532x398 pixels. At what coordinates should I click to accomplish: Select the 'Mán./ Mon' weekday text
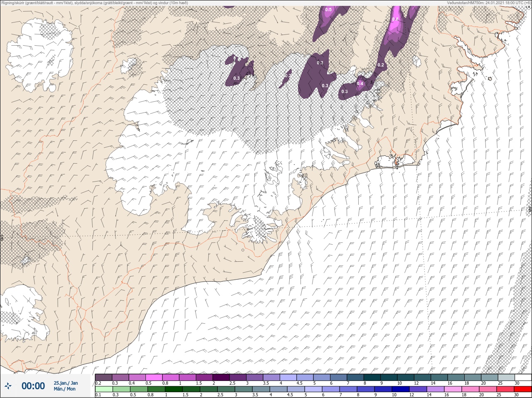[64, 389]
